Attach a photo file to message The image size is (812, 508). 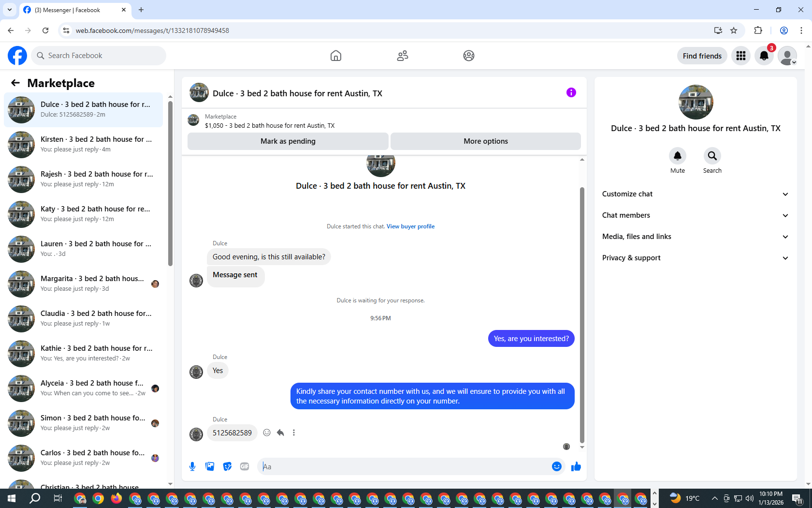coord(210,466)
